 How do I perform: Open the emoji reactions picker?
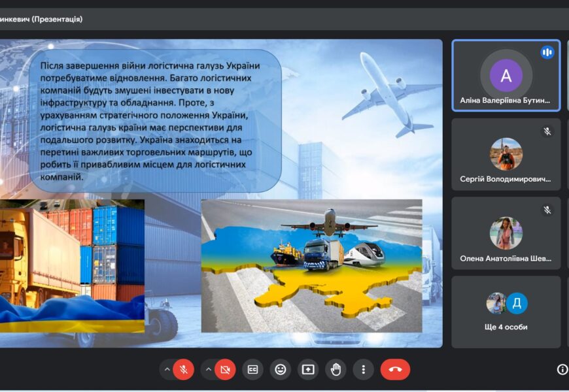281,370
